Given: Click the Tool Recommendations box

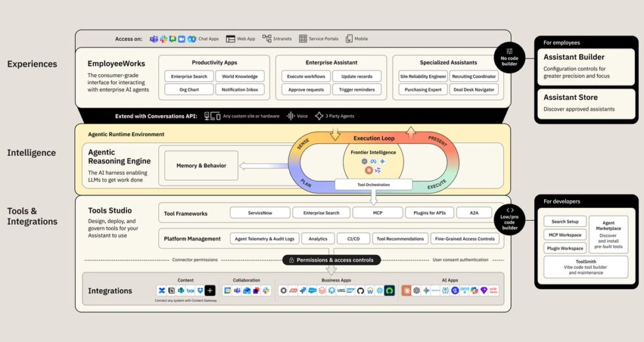Looking at the screenshot, I should click(x=400, y=238).
